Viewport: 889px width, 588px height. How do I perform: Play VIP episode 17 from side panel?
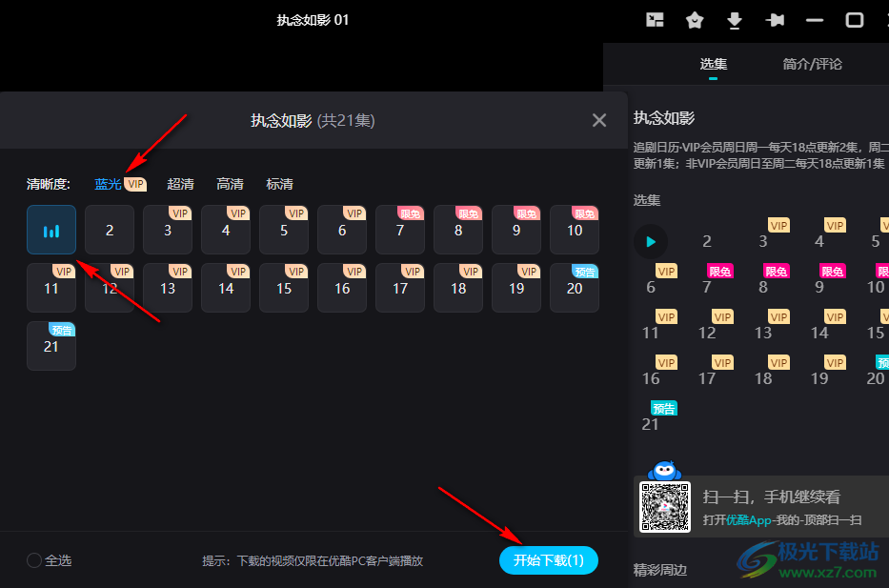click(707, 378)
